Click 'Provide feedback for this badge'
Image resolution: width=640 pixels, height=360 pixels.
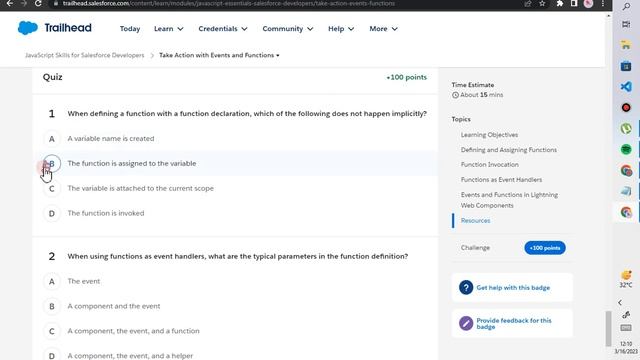[514, 323]
